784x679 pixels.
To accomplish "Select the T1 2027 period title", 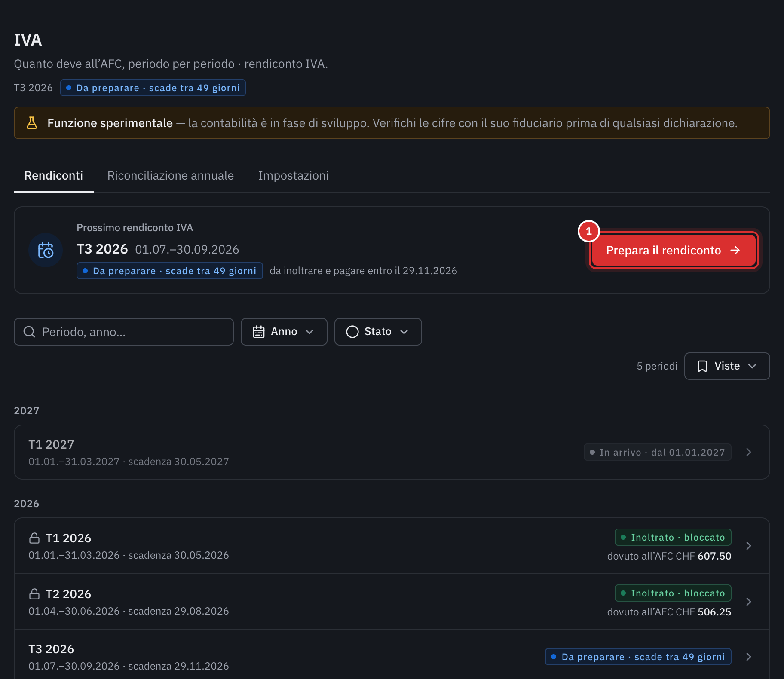I will click(51, 444).
